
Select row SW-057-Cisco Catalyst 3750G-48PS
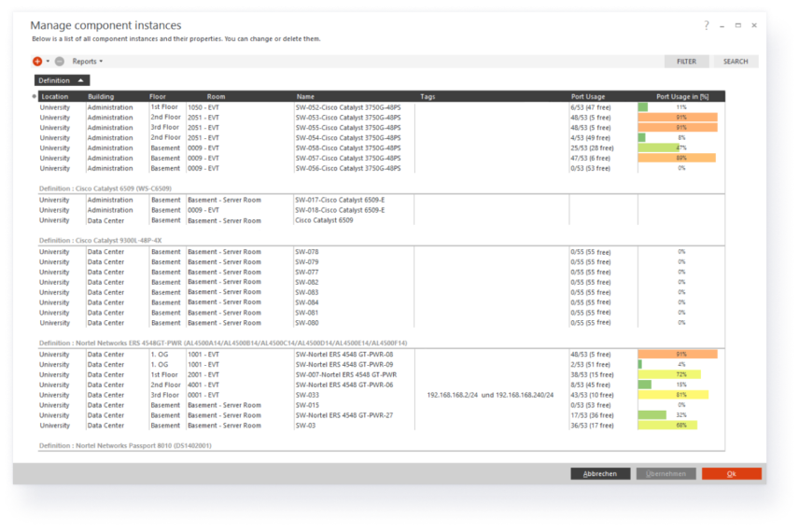(x=381, y=159)
